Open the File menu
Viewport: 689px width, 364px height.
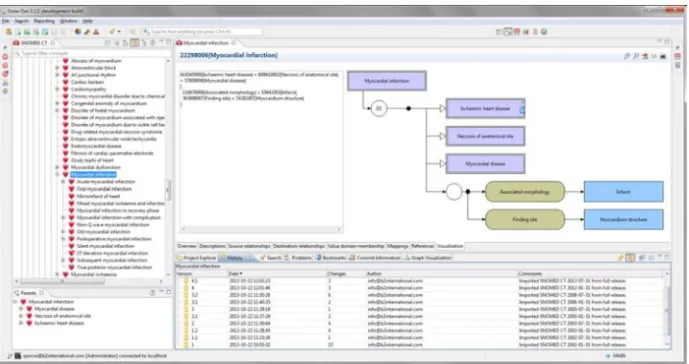pos(5,21)
